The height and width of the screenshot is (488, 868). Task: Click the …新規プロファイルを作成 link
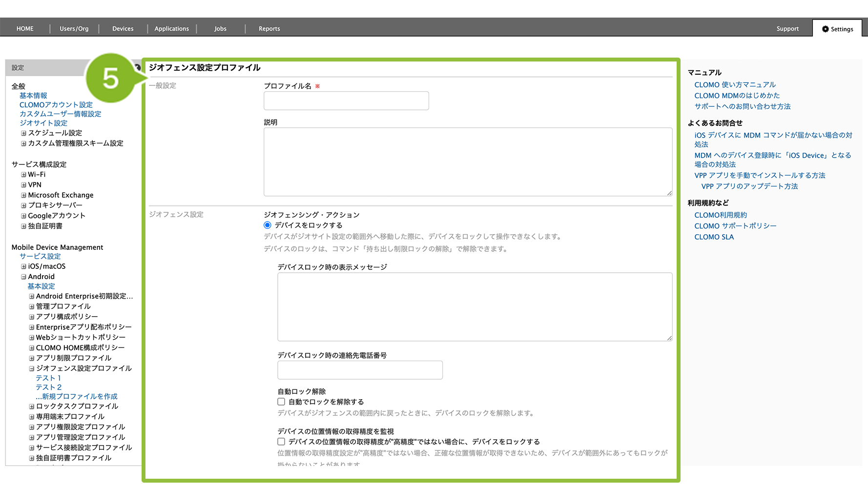tap(76, 396)
